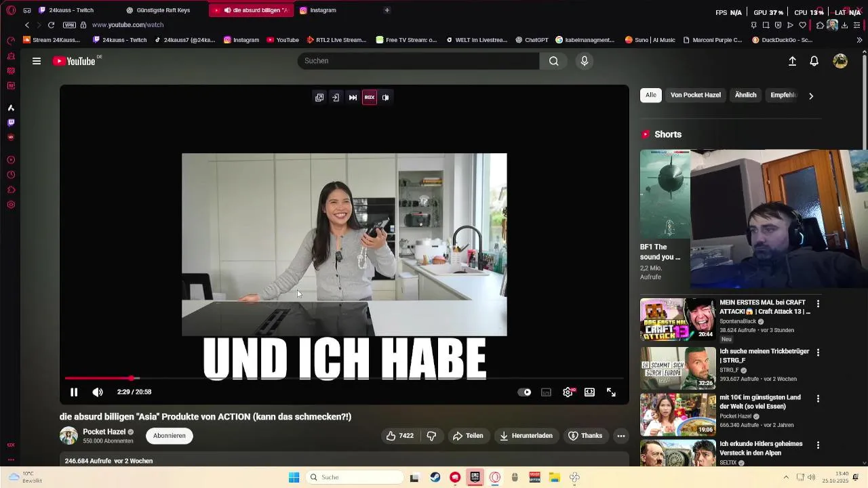Reload the page

pyautogui.click(x=51, y=25)
